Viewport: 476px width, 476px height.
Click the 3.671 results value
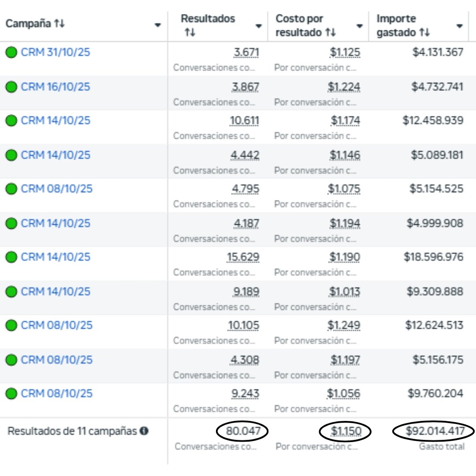[x=246, y=52]
